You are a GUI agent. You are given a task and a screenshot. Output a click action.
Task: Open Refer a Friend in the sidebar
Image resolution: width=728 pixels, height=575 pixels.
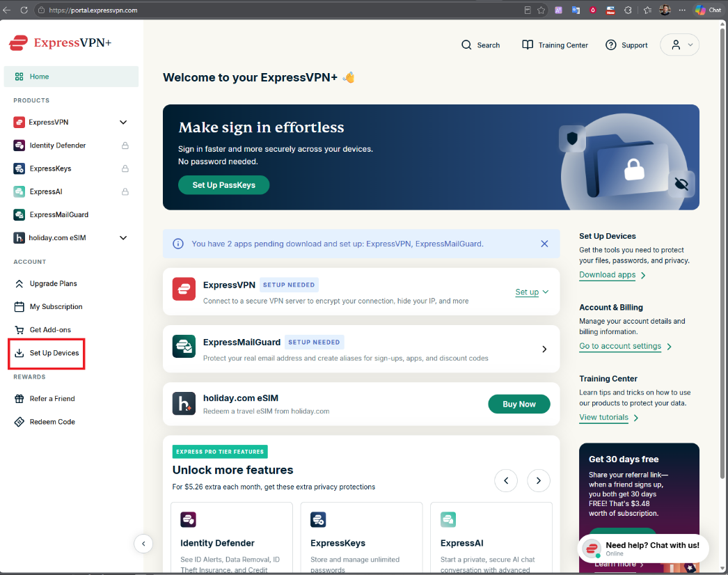click(45, 398)
